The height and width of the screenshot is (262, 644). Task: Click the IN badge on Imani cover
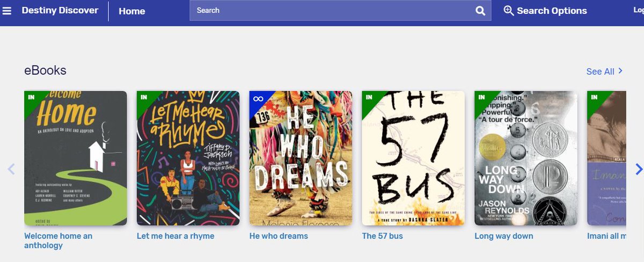coord(595,97)
